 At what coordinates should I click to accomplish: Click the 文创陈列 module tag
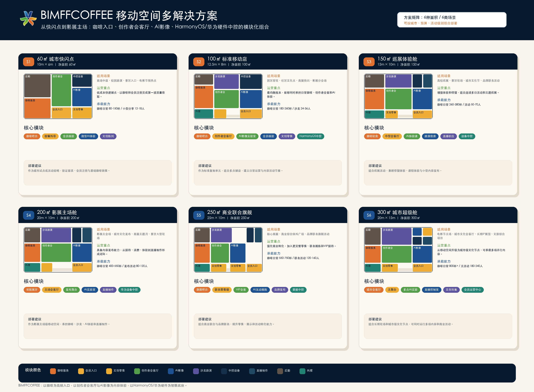pos(108,136)
